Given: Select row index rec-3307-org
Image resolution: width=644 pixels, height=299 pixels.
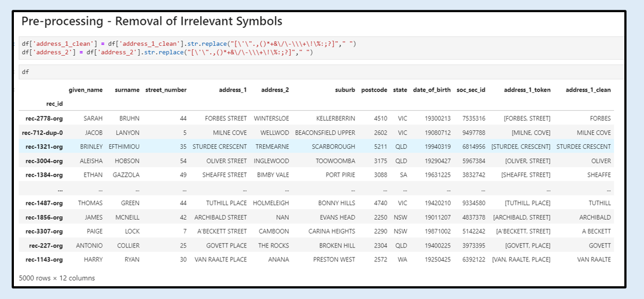Looking at the screenshot, I should click(x=44, y=231).
